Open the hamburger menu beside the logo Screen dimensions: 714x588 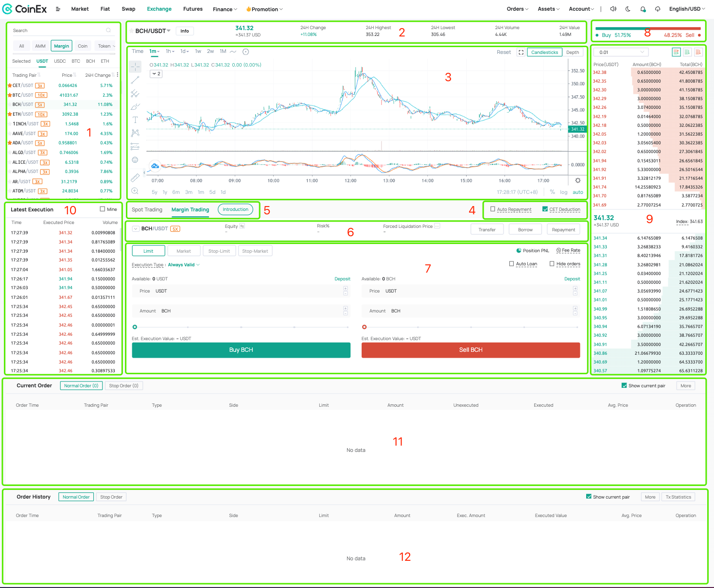click(x=58, y=9)
